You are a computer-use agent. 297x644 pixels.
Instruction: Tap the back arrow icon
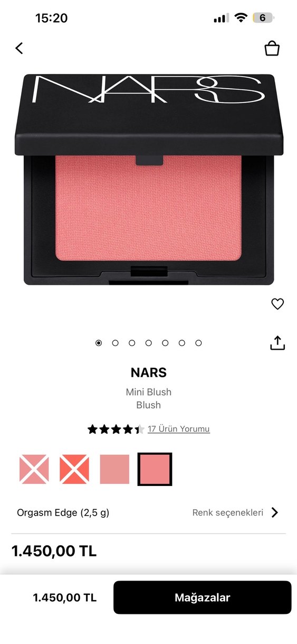[19, 48]
